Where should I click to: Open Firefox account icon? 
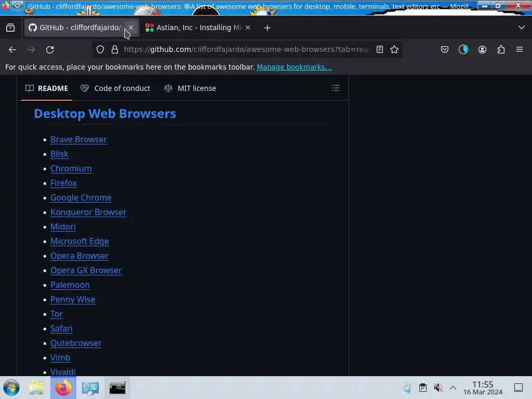tap(482, 49)
